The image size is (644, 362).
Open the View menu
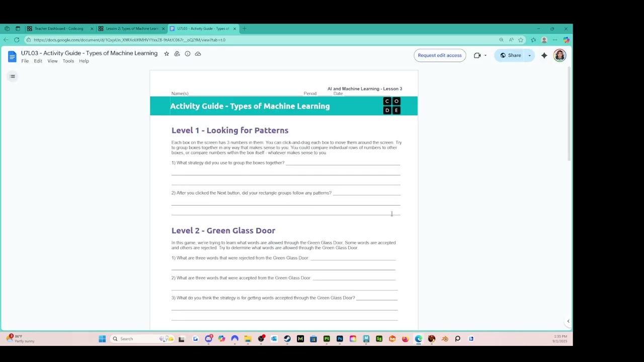[52, 61]
